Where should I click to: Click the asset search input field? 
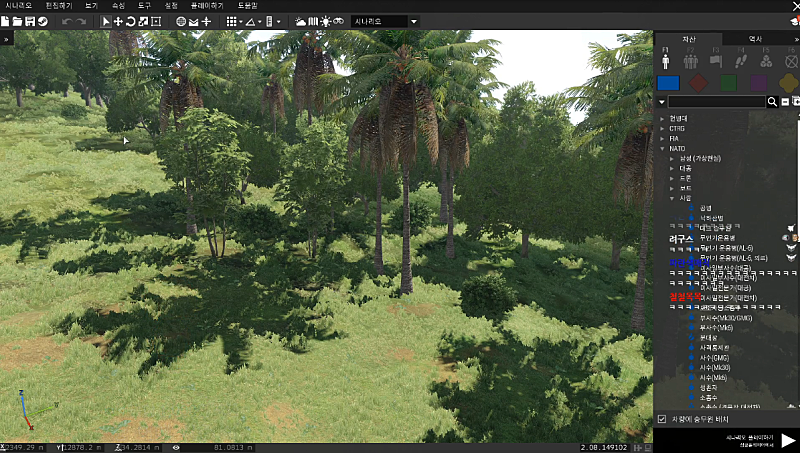716,102
